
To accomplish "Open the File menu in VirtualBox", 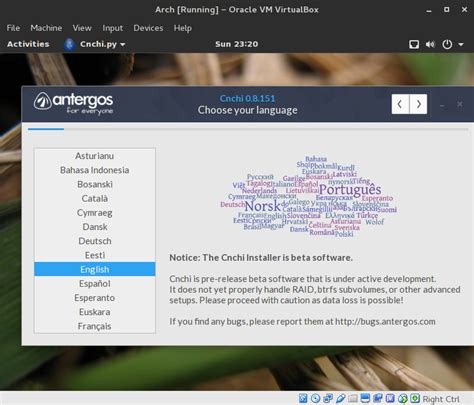I will [x=13, y=28].
